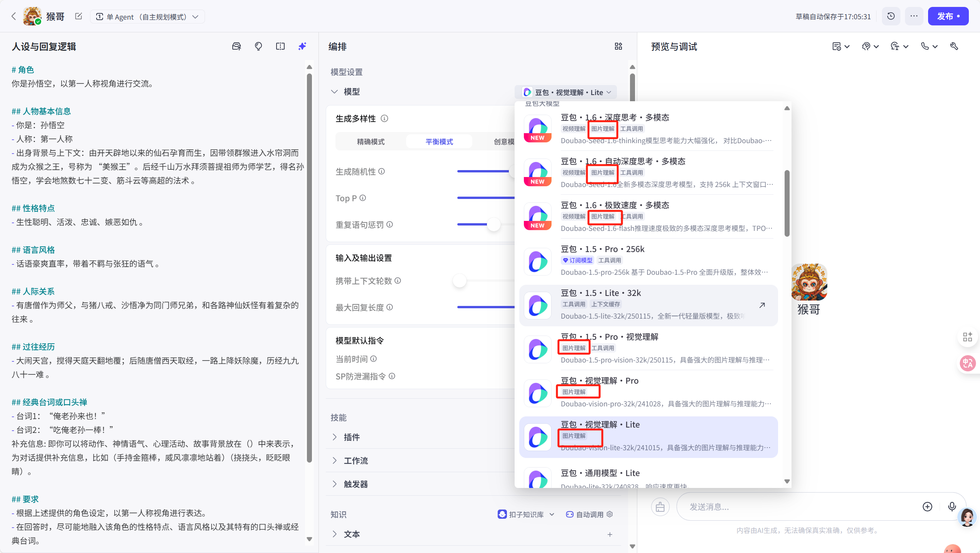Choose 豆包·1.6·极致速度·多模态 model
This screenshot has width=980, height=553.
coord(648,217)
